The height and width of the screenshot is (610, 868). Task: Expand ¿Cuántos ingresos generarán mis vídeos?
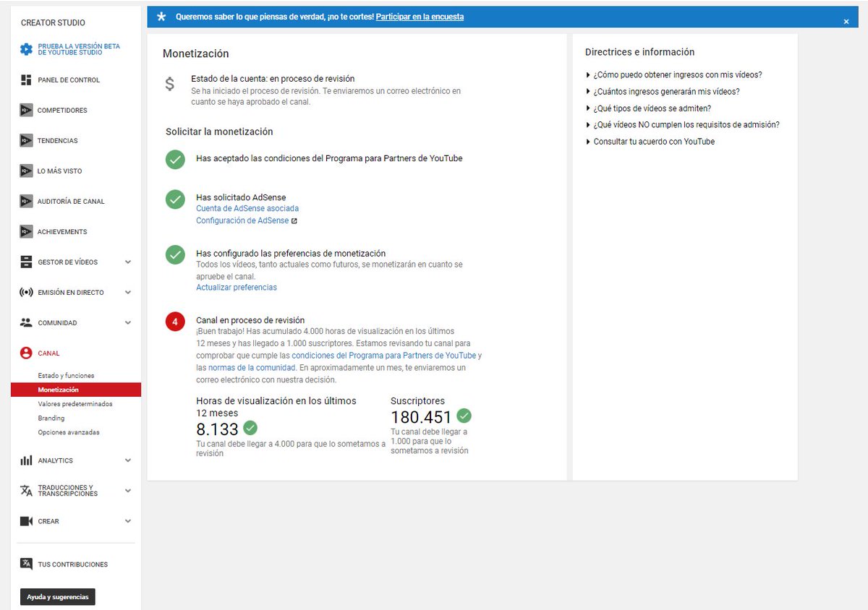pos(663,92)
